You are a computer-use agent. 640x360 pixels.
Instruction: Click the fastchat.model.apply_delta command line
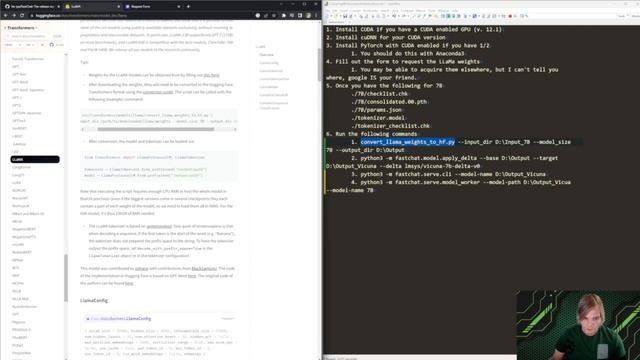pos(442,162)
